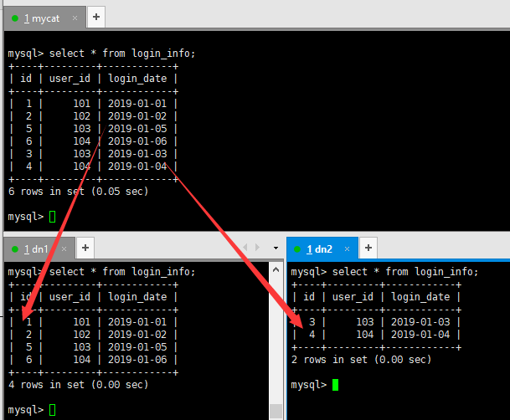Click green status dot on dn1 tab
Image resolution: width=510 pixels, height=420 pixels.
pyautogui.click(x=14, y=249)
